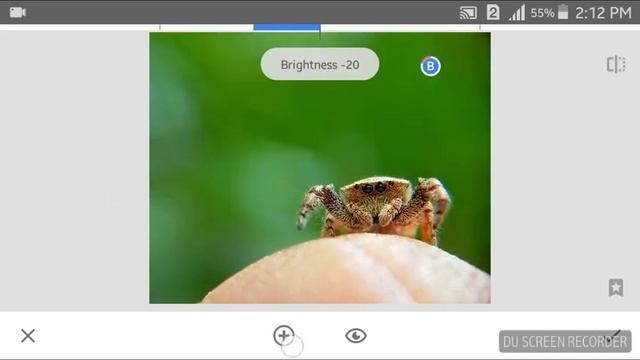Toggle control point visibility eye icon
Image resolution: width=640 pixels, height=360 pixels.
pyautogui.click(x=356, y=336)
